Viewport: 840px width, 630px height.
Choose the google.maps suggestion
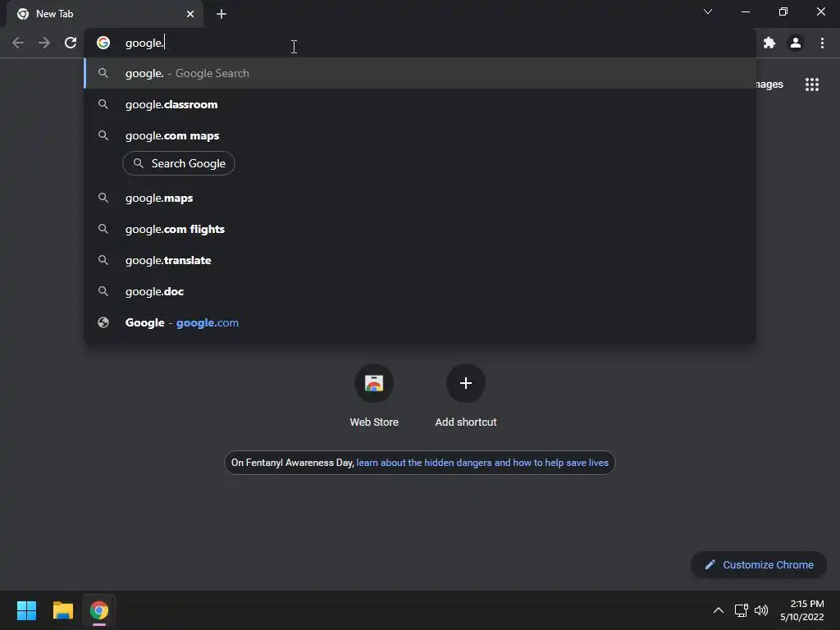click(x=421, y=199)
